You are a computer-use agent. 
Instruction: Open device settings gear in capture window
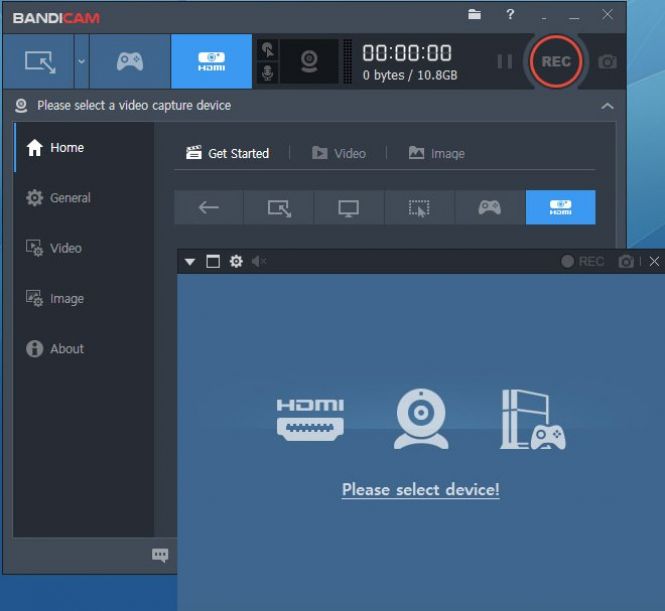(236, 262)
